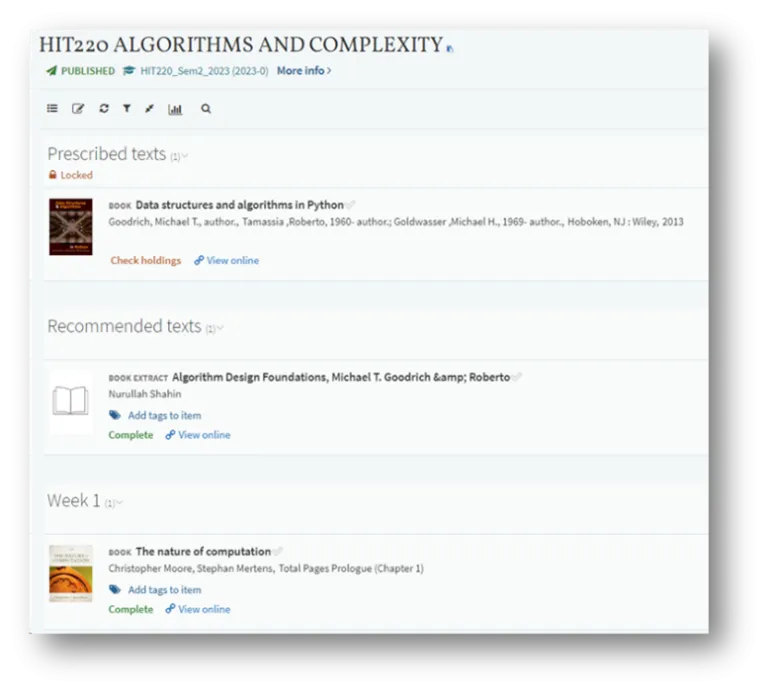Open More info link
The height and width of the screenshot is (693, 768).
point(304,71)
